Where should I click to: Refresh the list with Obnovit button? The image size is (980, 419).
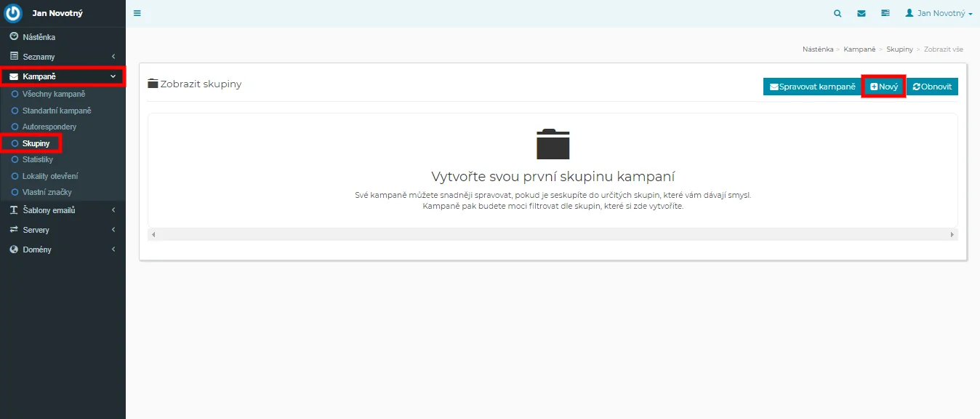[x=932, y=87]
